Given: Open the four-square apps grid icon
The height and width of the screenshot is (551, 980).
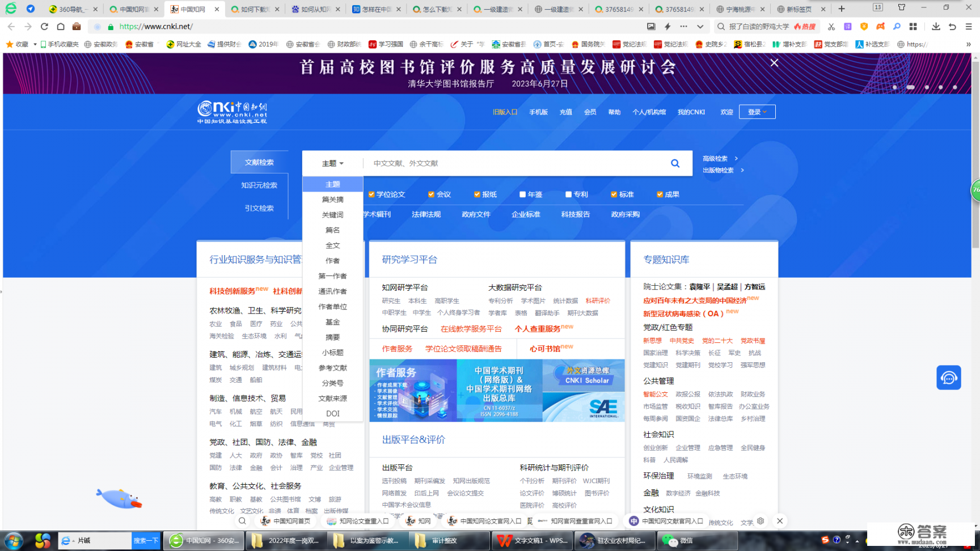Looking at the screenshot, I should click(913, 27).
